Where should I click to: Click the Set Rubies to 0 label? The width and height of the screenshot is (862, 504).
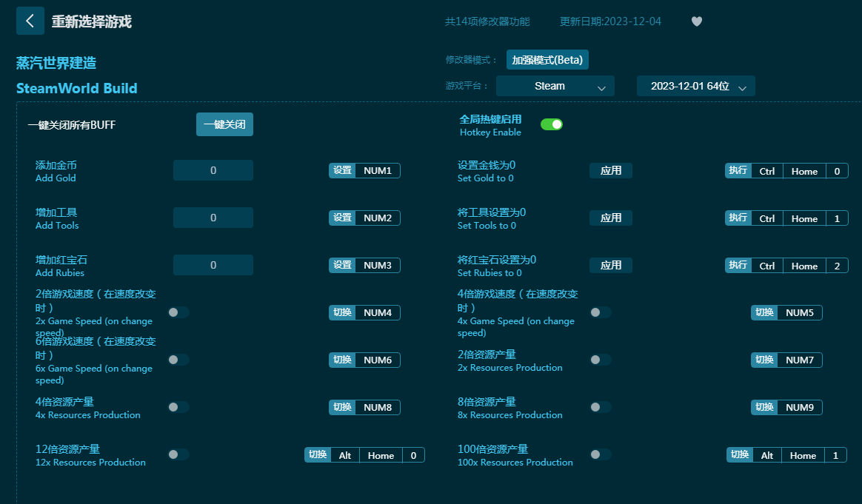(490, 272)
